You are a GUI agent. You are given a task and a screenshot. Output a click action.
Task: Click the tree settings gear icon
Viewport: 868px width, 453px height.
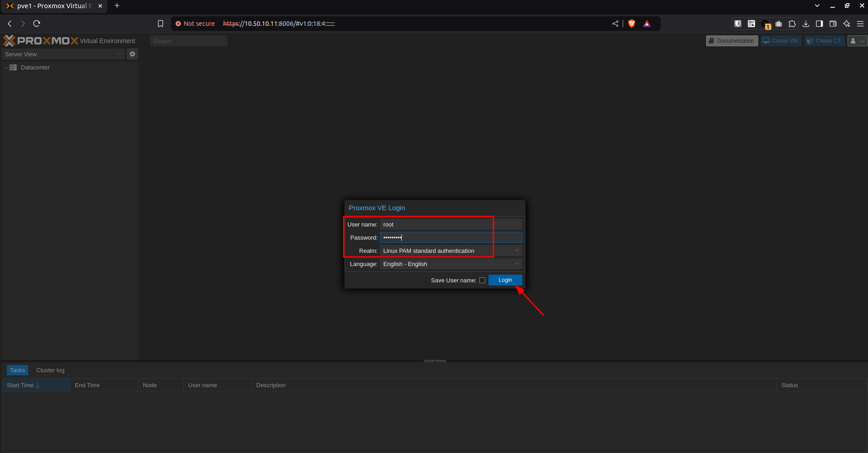(132, 54)
